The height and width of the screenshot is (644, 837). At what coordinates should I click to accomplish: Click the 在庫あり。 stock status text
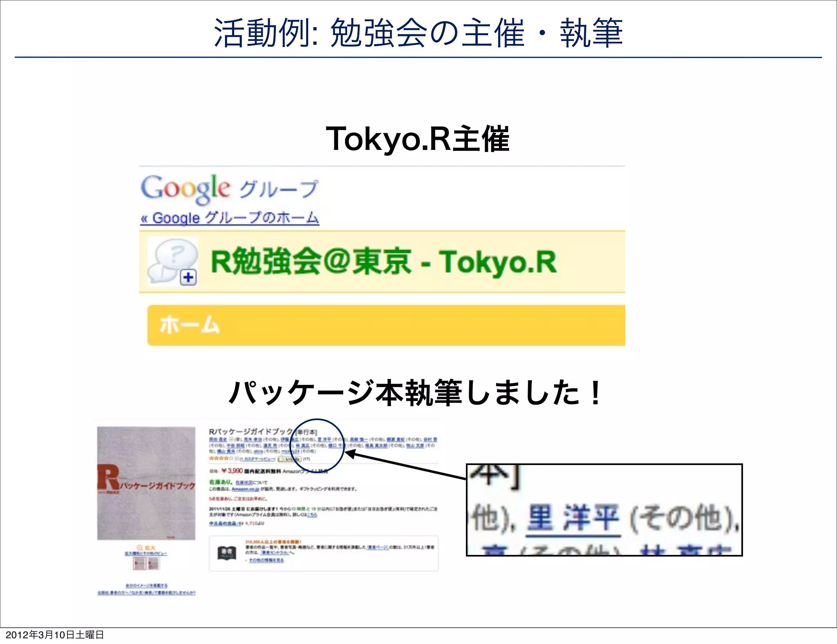(x=221, y=482)
